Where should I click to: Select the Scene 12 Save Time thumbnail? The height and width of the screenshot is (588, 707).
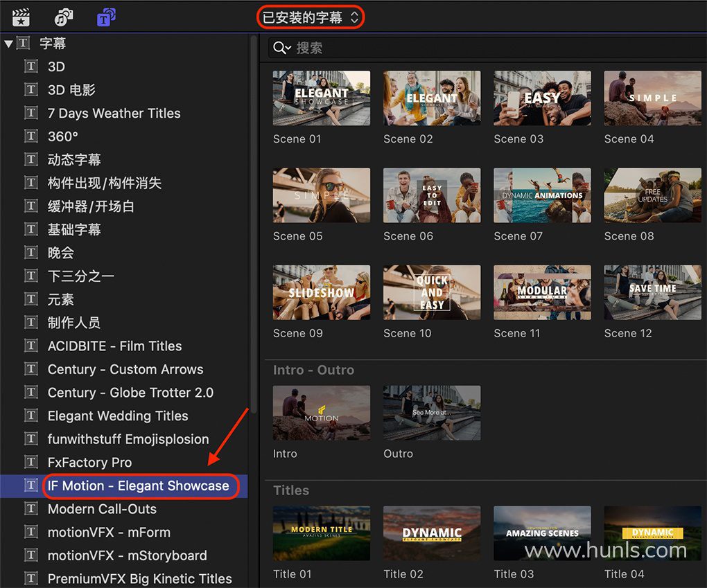tap(653, 292)
